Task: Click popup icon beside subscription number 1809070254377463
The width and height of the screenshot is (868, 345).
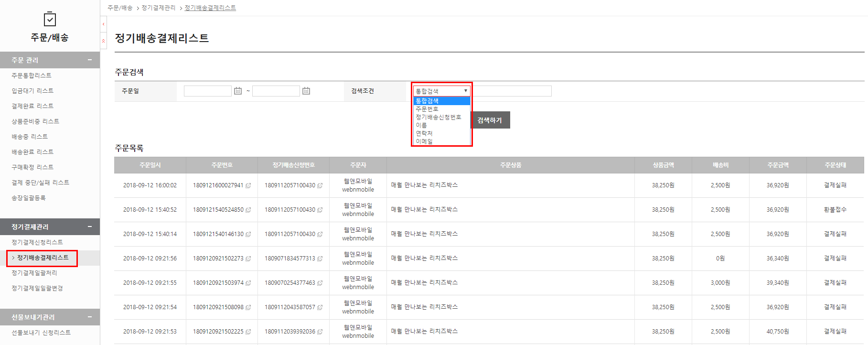Action: tap(320, 283)
